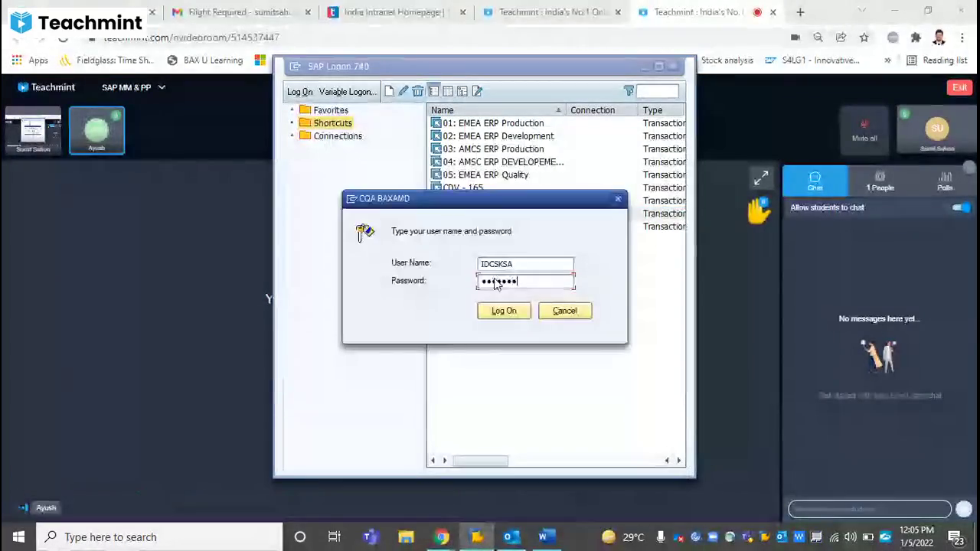
Task: Open the Polls tab
Action: (945, 181)
